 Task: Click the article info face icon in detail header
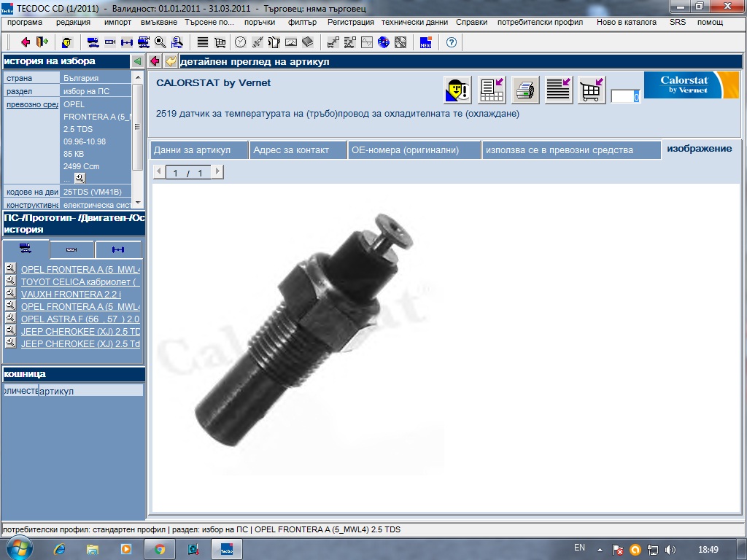pos(458,90)
